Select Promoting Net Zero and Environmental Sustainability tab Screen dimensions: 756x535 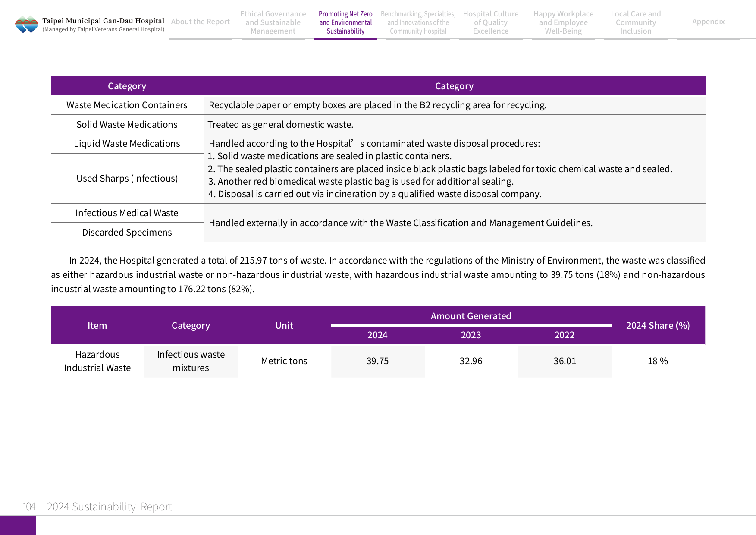(x=345, y=22)
